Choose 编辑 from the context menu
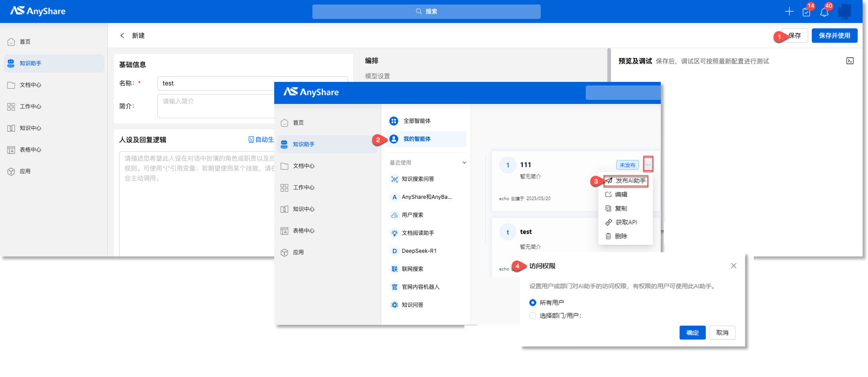The height and width of the screenshot is (377, 868). (x=625, y=195)
